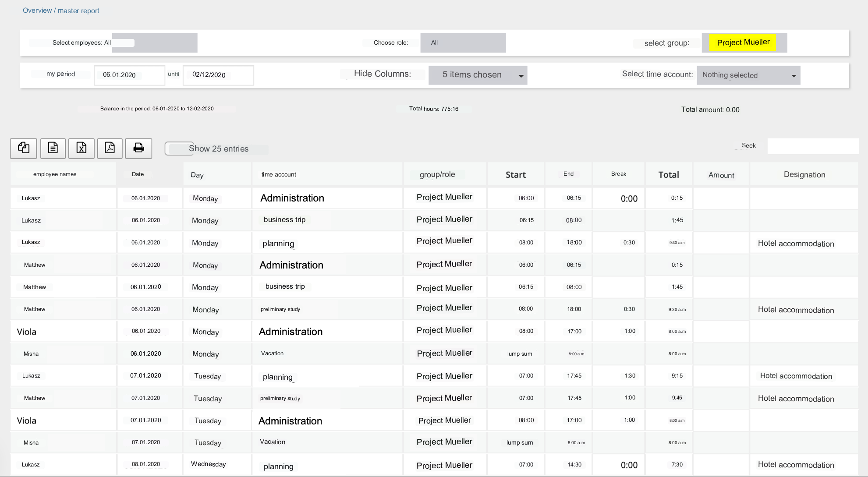Viewport: 868px width, 477px height.
Task: Click Matthew's preliminary study on 07.01.2020
Action: coord(280,399)
